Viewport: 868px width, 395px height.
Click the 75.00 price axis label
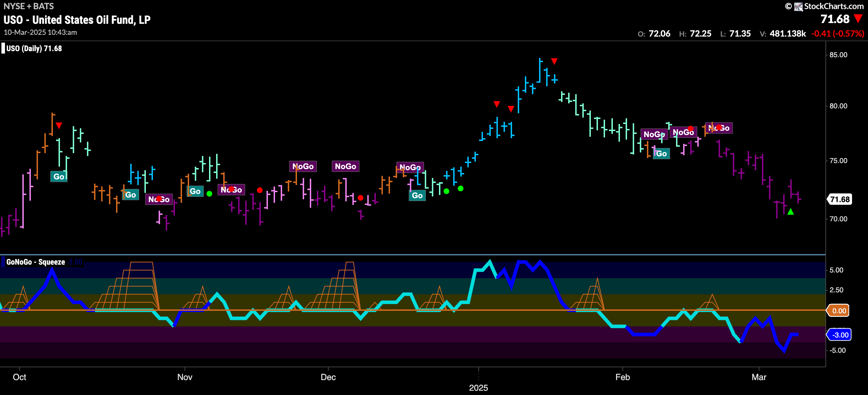pos(838,161)
